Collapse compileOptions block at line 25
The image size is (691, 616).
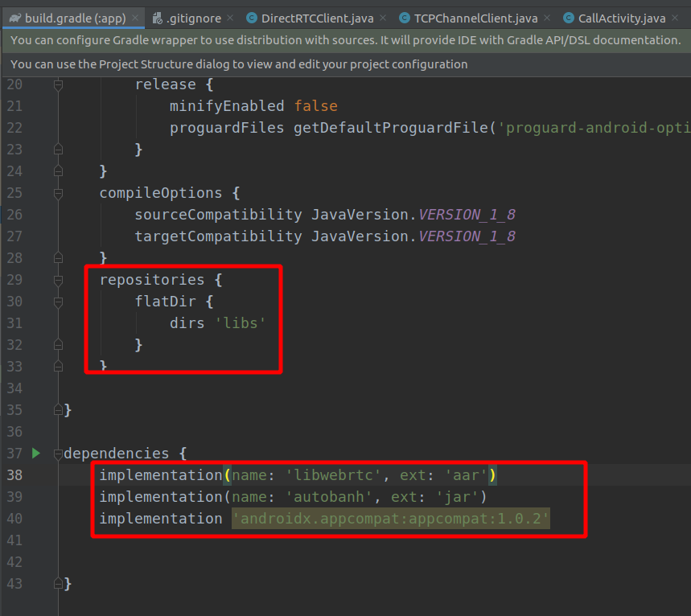tap(58, 193)
